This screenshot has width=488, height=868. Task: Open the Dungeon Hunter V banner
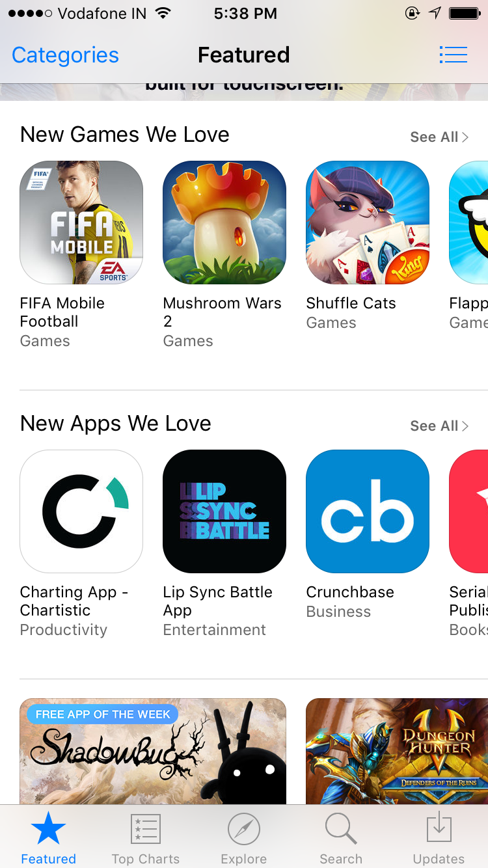point(397,752)
